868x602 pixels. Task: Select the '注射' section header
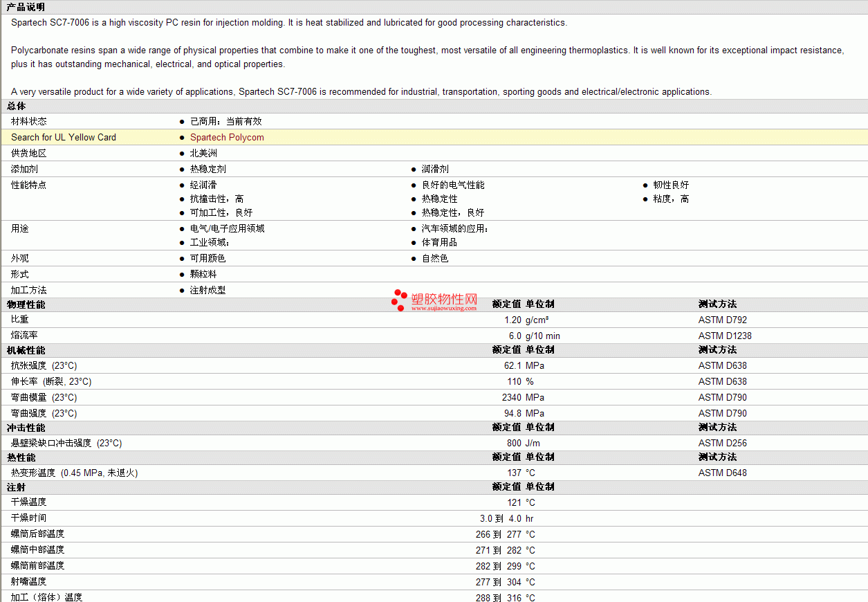(16, 487)
